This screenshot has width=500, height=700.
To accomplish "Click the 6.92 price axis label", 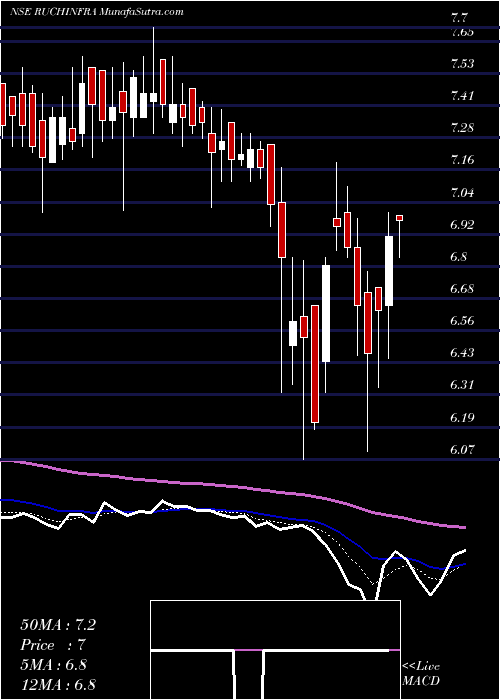I will click(x=462, y=225).
